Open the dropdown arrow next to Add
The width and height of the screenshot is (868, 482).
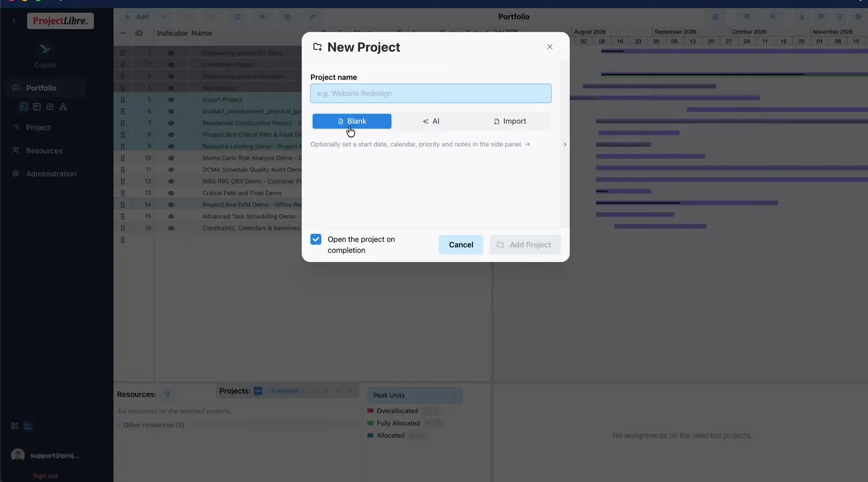coord(164,17)
